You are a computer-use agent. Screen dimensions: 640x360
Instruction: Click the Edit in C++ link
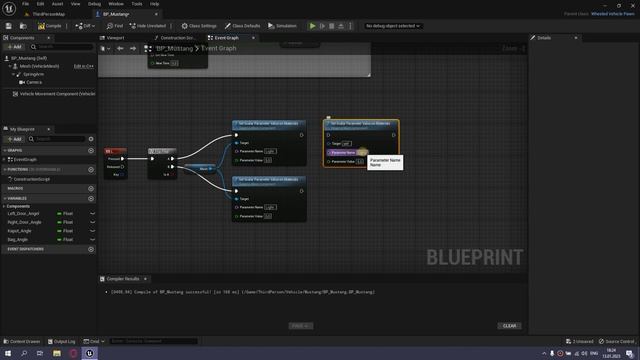point(84,66)
